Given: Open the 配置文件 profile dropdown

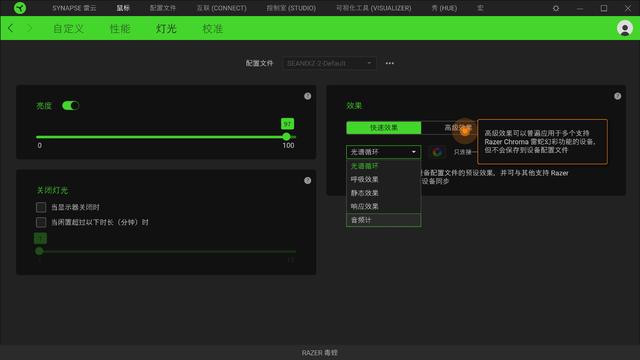Looking at the screenshot, I should (329, 63).
